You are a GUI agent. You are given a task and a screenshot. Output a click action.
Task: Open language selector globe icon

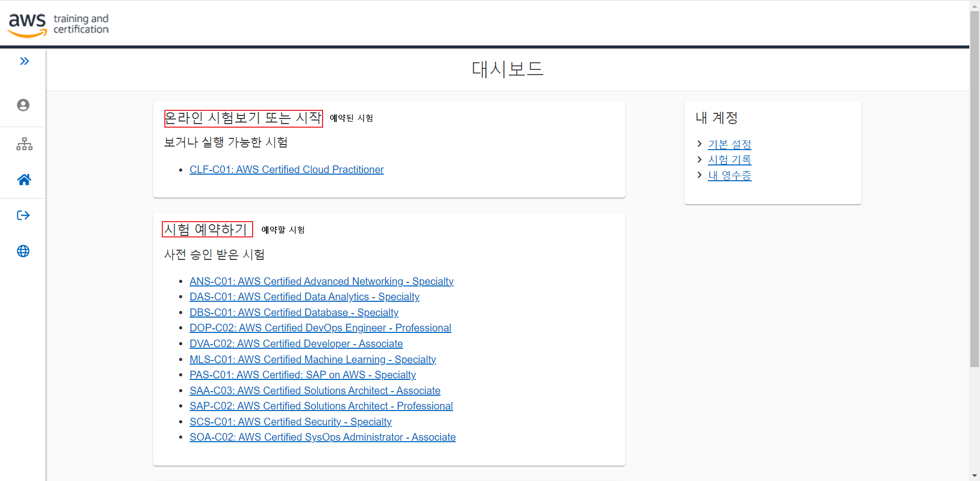click(23, 251)
